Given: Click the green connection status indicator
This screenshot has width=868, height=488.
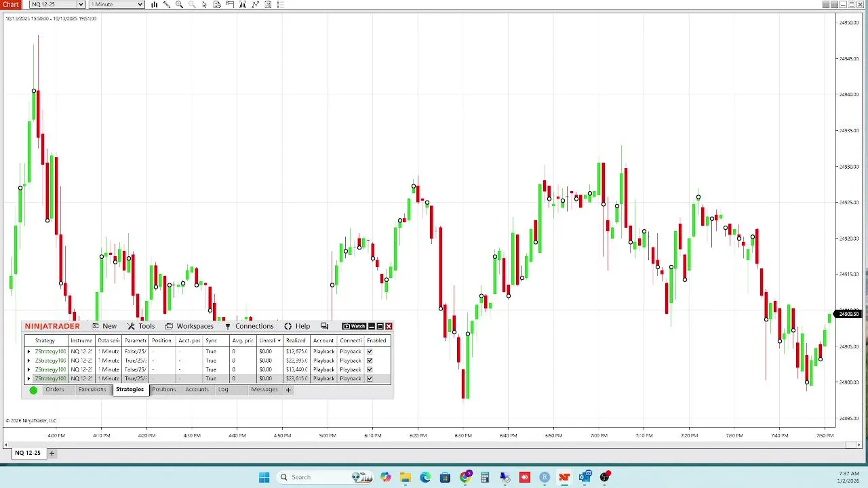Looking at the screenshot, I should pyautogui.click(x=33, y=390).
